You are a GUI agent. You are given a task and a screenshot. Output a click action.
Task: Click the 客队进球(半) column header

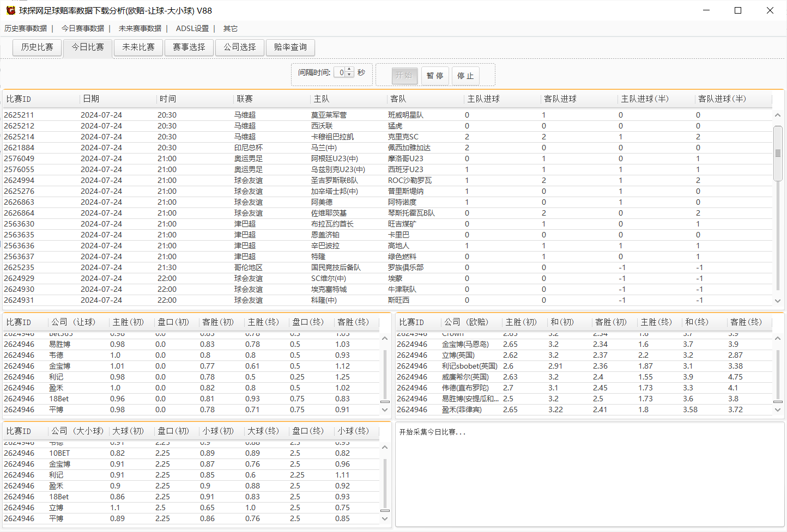[x=734, y=99]
